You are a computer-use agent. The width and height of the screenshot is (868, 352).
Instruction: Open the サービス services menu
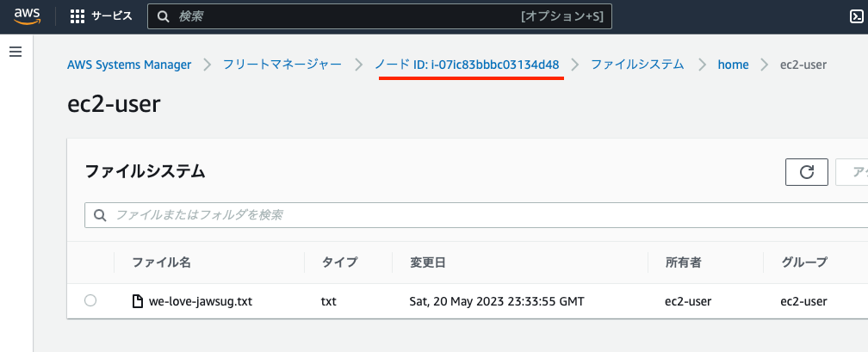[x=102, y=16]
